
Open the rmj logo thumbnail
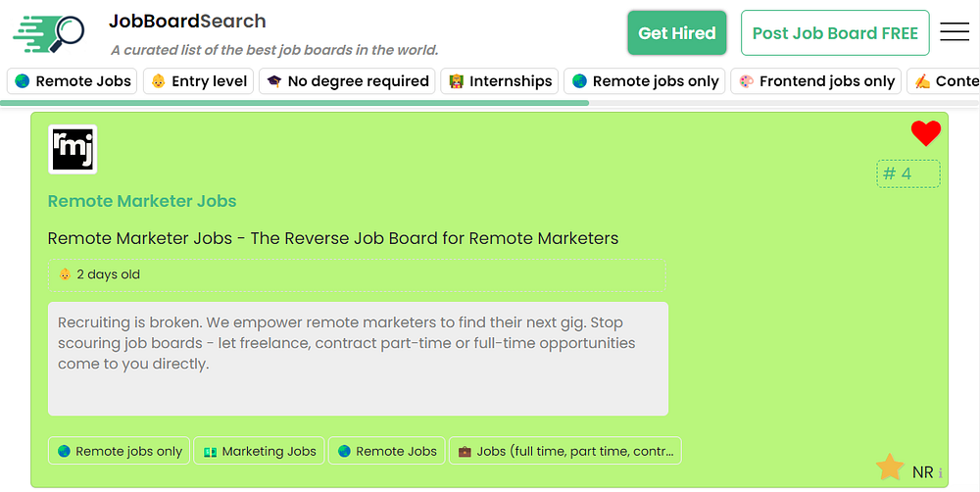click(x=73, y=150)
